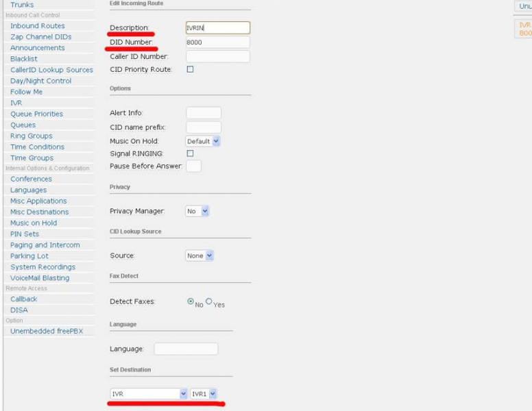Image resolution: width=532 pixels, height=411 pixels.
Task: Enable the CID Priority Route checkbox
Action: tap(190, 69)
